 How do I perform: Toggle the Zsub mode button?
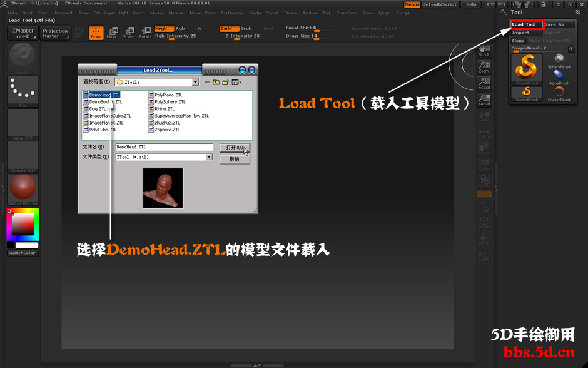coord(246,29)
